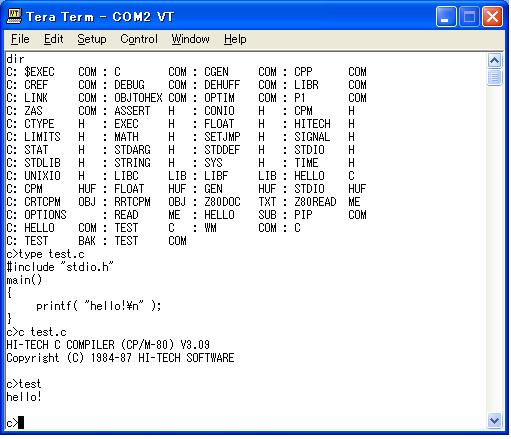Click the HI-TECH C COMPILER version line

point(108,345)
